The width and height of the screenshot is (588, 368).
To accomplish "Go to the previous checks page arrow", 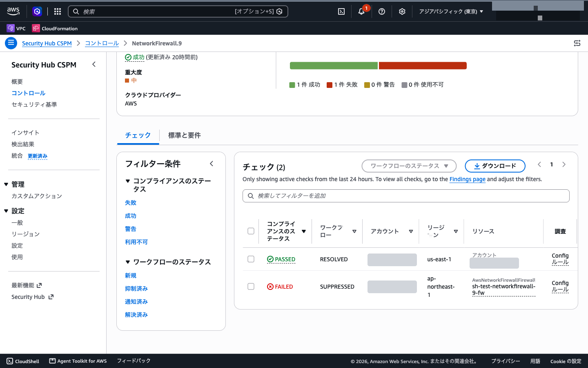I will 539,164.
